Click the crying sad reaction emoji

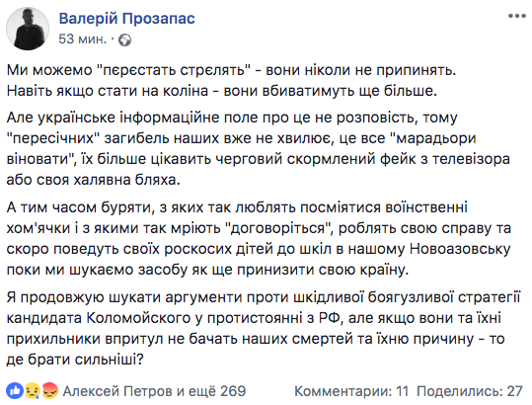pyautogui.click(x=32, y=391)
